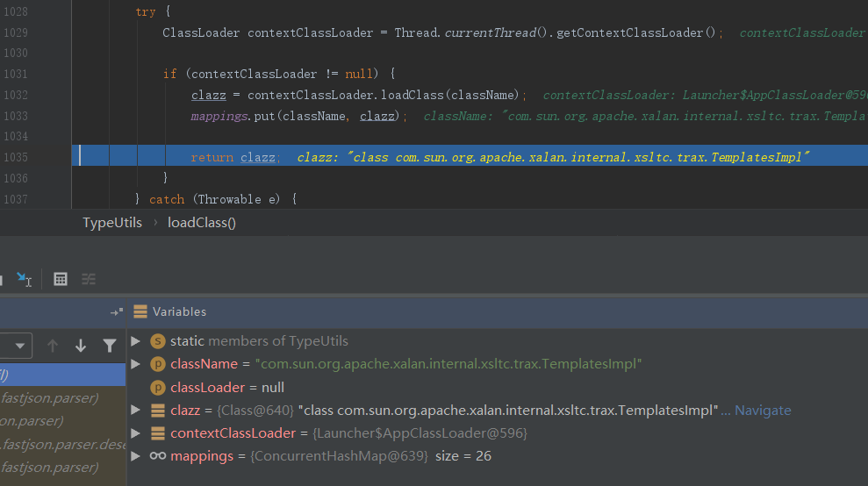Select the classLoader = null variable
868x486 pixels.
pyautogui.click(x=227, y=387)
